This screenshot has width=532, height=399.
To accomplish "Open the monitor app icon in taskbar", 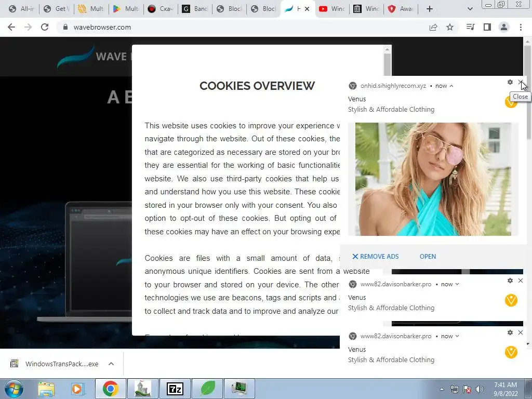I will [x=239, y=389].
